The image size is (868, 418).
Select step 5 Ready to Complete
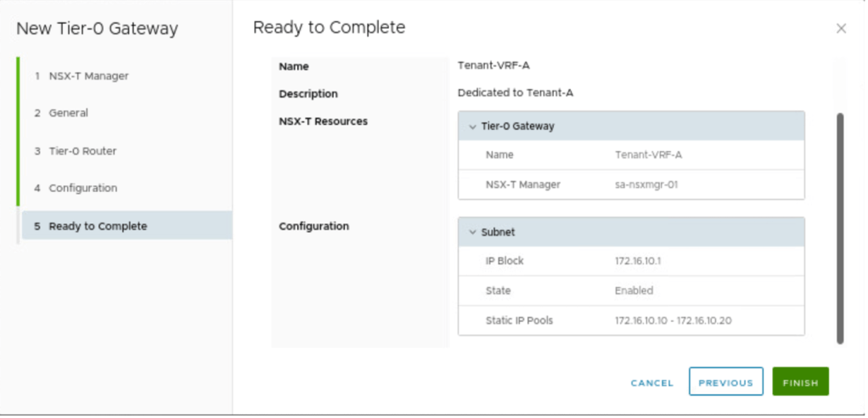(98, 226)
